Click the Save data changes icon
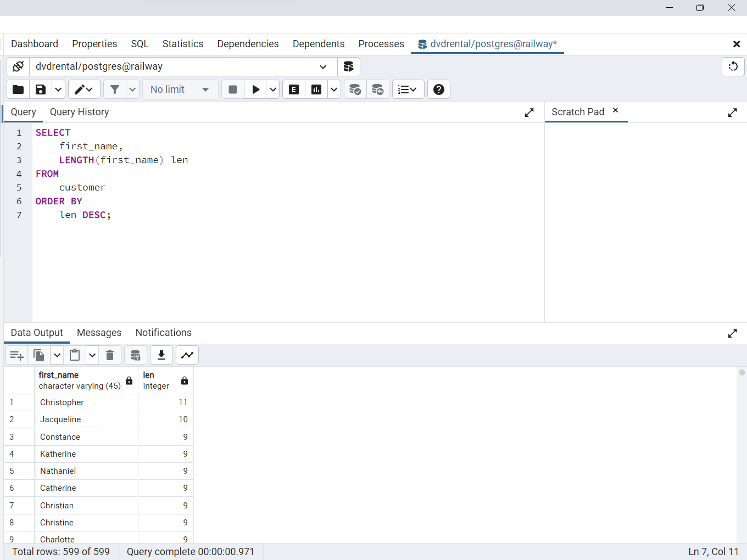Viewport: 747px width, 560px height. click(x=136, y=355)
